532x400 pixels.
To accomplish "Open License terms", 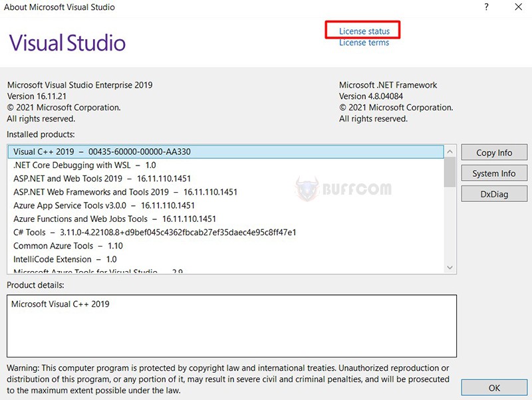I will coord(363,43).
